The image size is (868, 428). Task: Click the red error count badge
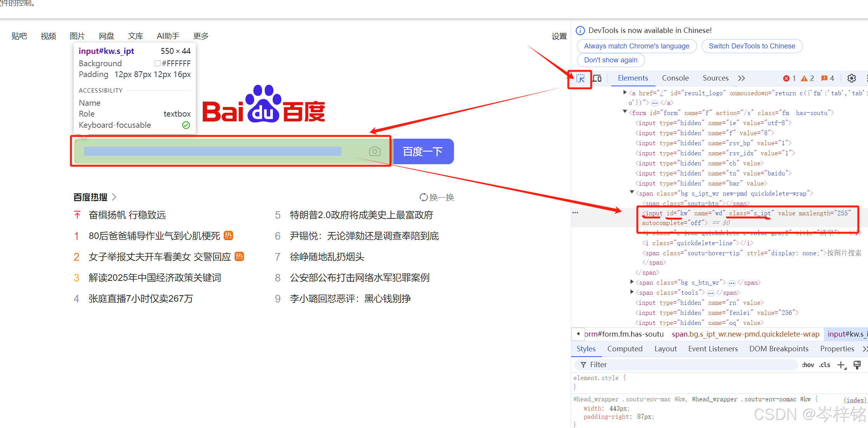tap(789, 78)
